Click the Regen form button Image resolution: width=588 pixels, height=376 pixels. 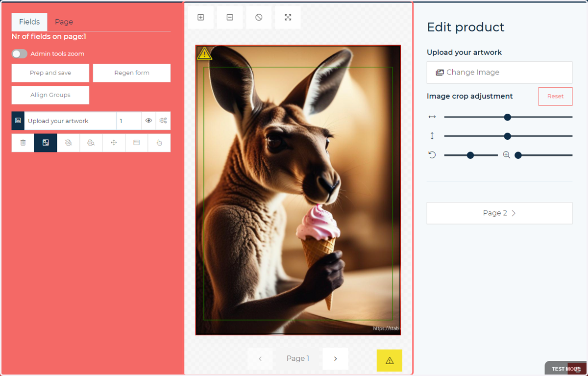(x=132, y=73)
